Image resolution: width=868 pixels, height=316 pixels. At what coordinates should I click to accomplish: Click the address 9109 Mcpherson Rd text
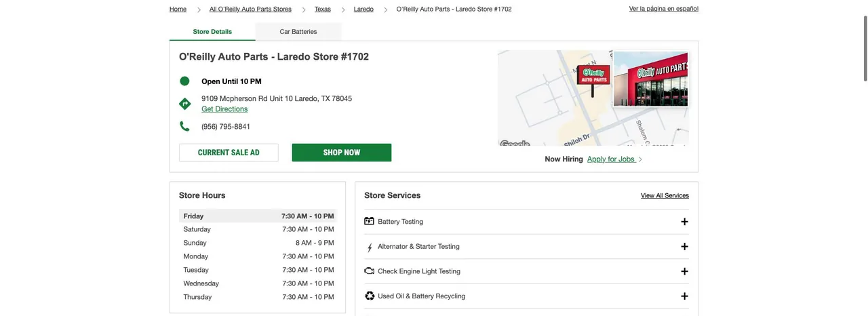point(277,98)
